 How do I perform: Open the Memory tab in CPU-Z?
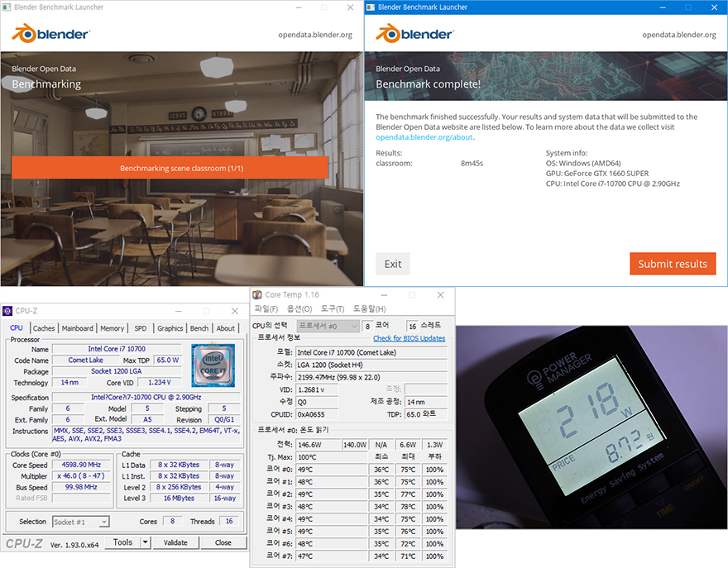coord(113,328)
